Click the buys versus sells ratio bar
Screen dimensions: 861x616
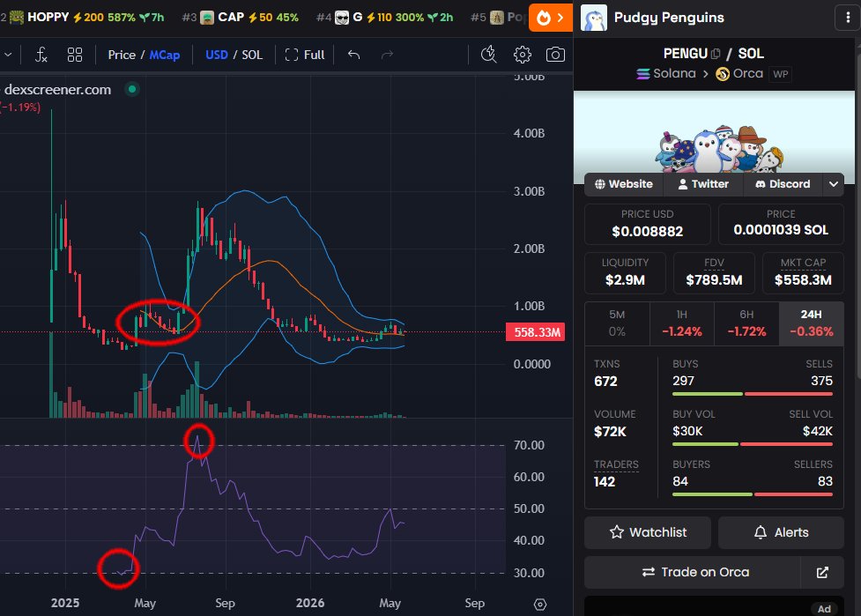point(753,394)
